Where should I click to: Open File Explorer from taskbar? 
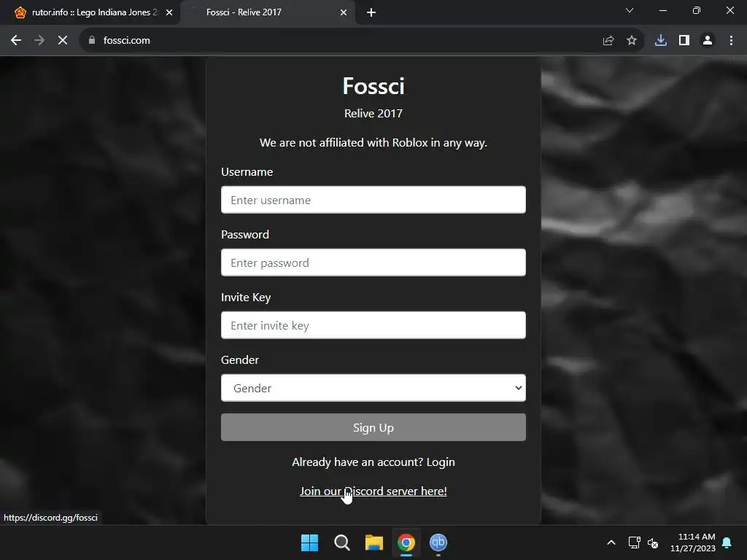tap(374, 542)
